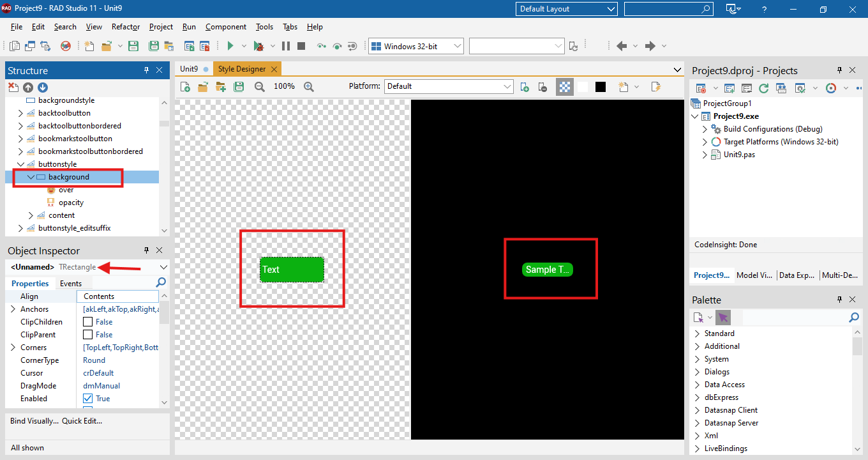Viewport: 868px width, 460px height.
Task: Click the New Items toolbar icon
Action: [x=89, y=46]
